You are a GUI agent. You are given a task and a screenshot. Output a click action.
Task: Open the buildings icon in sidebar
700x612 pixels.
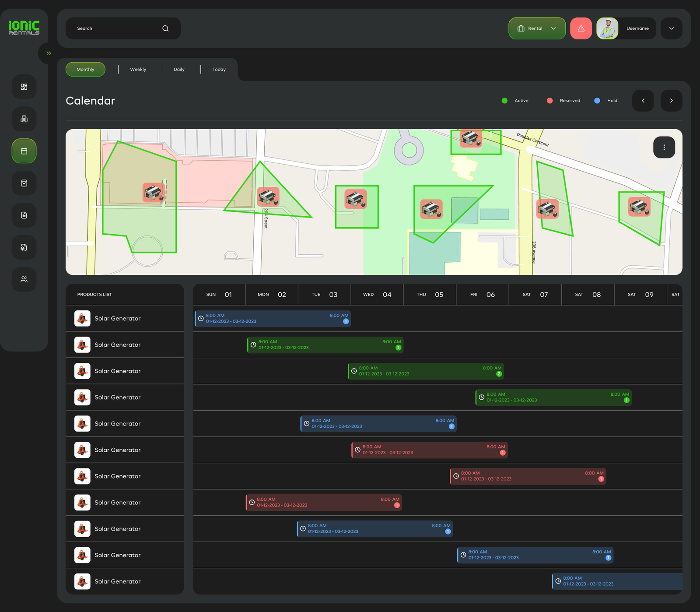click(x=24, y=119)
